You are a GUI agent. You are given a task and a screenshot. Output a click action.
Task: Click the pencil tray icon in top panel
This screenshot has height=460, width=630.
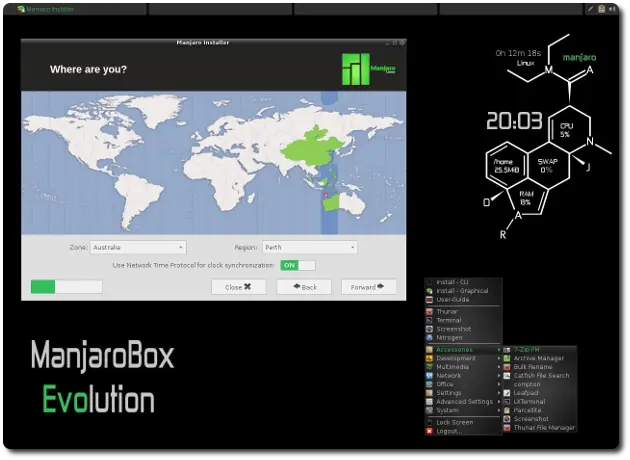(590, 9)
